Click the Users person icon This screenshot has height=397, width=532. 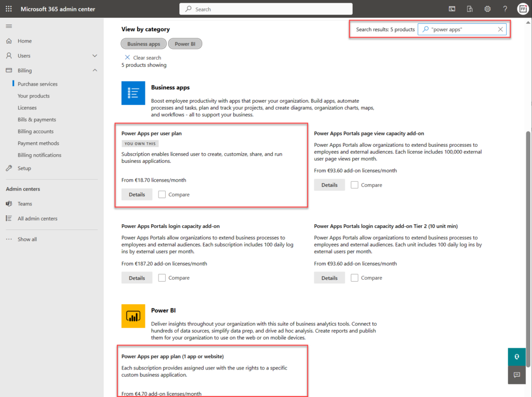[9, 56]
